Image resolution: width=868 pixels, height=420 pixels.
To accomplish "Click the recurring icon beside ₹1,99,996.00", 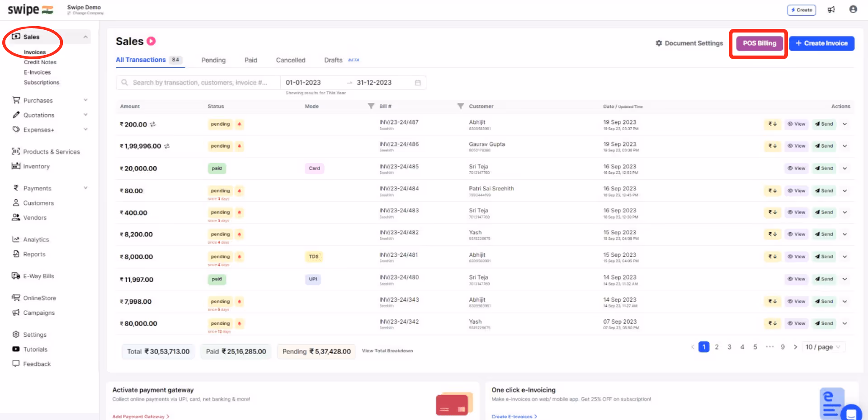I will pyautogui.click(x=167, y=146).
